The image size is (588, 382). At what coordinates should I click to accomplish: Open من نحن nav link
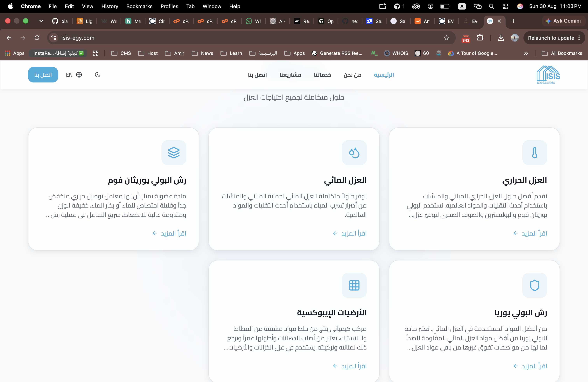(x=352, y=75)
